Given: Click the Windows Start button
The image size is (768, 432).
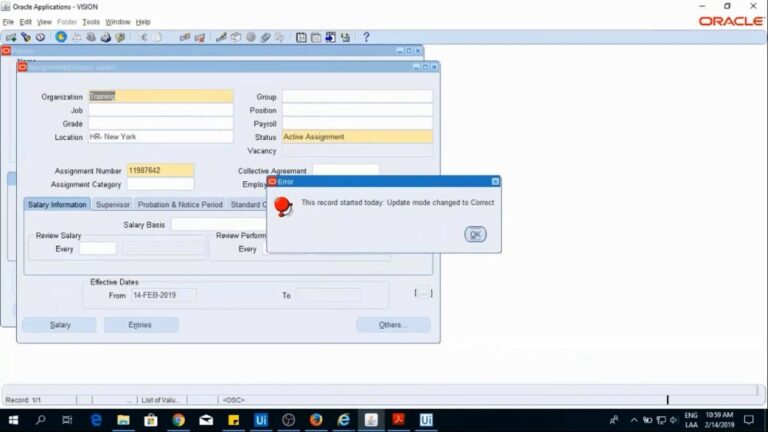Looking at the screenshot, I should pos(13,420).
